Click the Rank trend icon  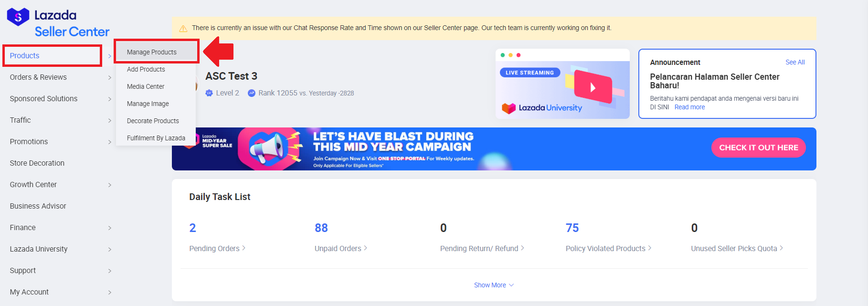(x=252, y=93)
